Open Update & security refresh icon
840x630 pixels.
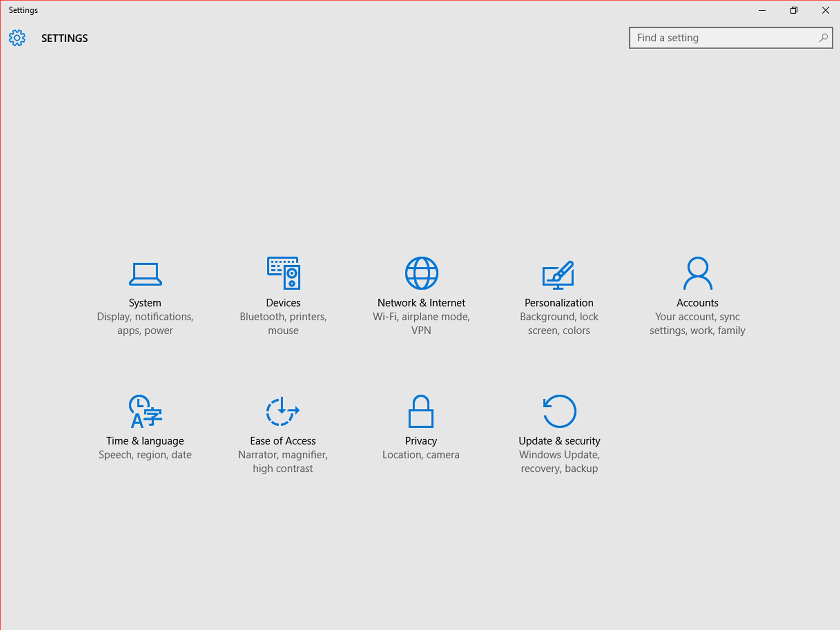(559, 411)
